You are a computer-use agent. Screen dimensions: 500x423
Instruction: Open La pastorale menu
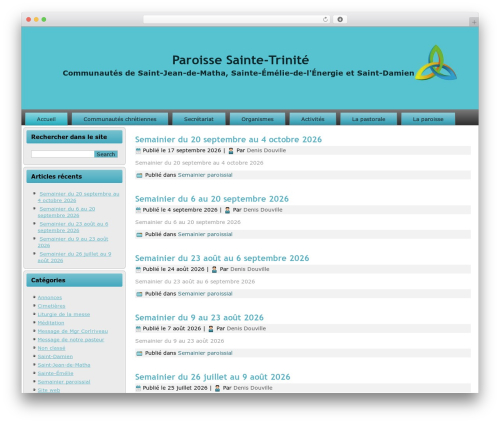pos(368,119)
